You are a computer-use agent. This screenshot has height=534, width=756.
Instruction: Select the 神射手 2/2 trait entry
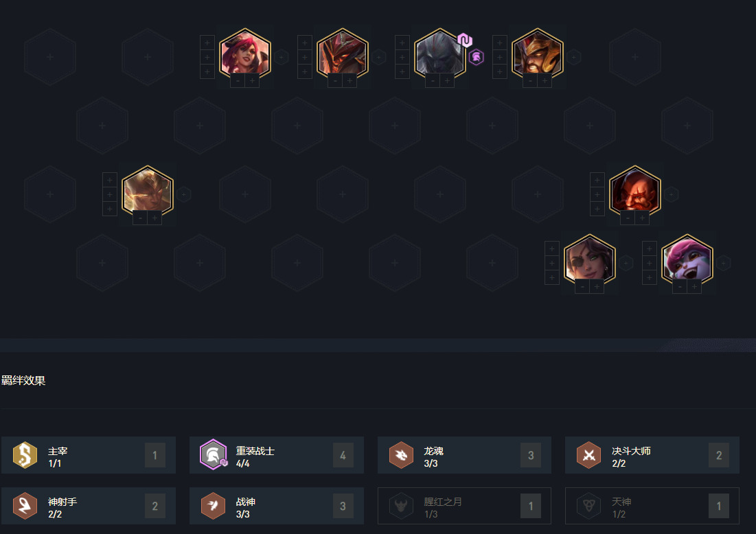(89, 506)
